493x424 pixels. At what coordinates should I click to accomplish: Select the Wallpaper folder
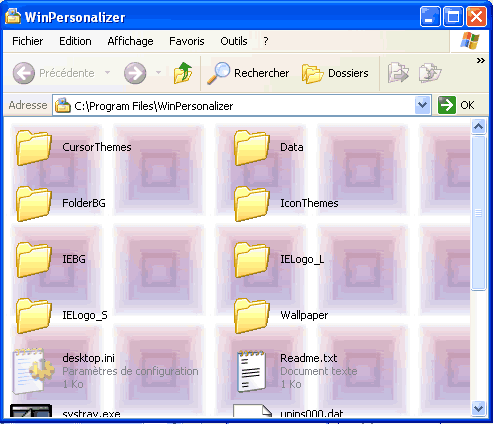coord(281,316)
